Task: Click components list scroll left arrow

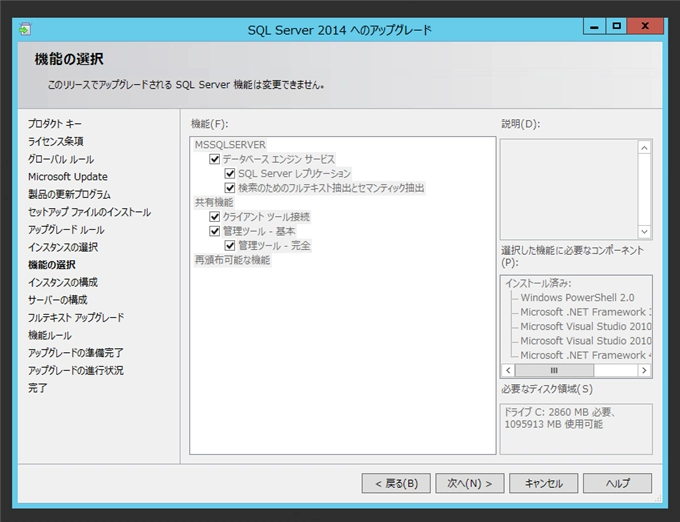Action: 508,370
